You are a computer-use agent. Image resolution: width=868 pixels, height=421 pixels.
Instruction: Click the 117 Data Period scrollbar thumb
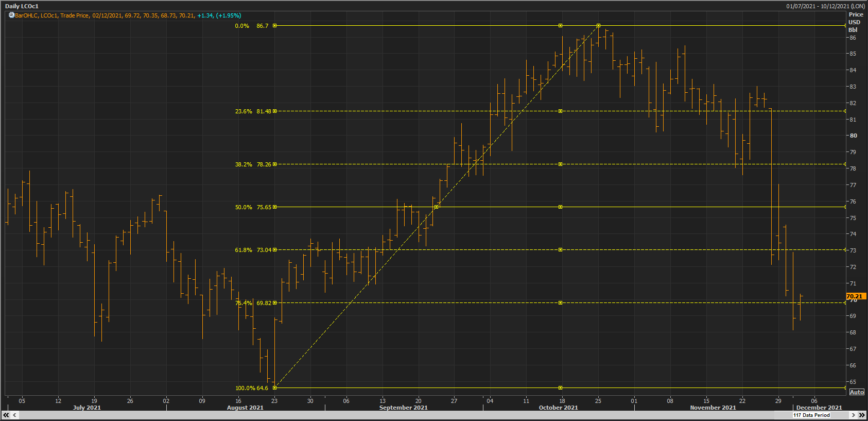811,415
